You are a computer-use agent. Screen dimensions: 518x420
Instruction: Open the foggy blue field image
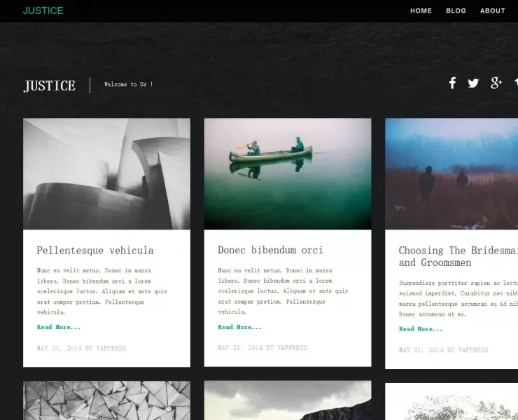coord(451,174)
